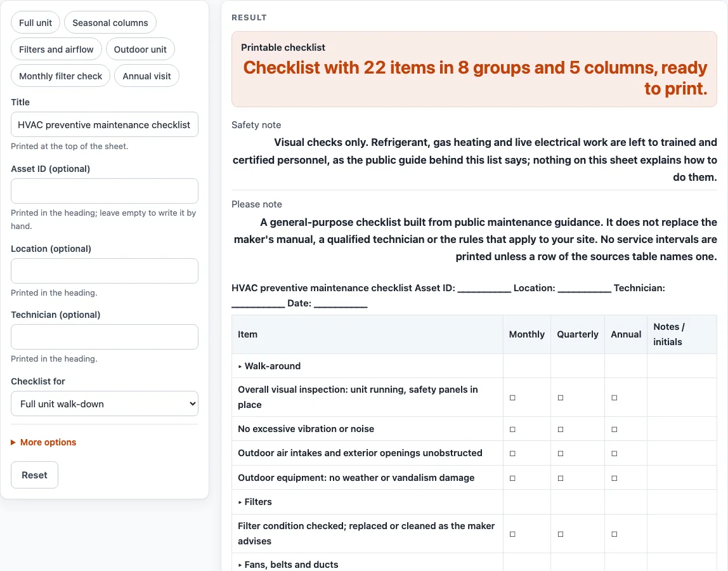
Task: Load the Monthly filter check preset
Action: click(60, 75)
